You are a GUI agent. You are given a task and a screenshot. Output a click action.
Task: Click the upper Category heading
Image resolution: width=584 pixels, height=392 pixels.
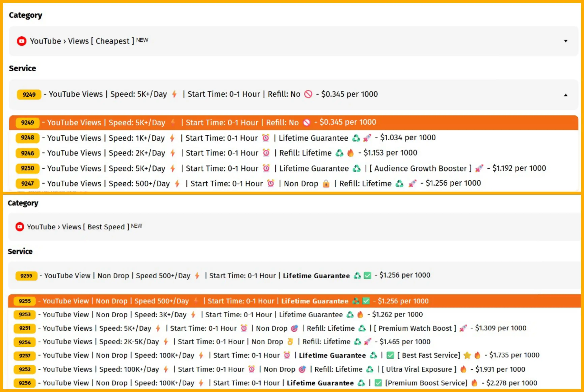click(x=25, y=15)
